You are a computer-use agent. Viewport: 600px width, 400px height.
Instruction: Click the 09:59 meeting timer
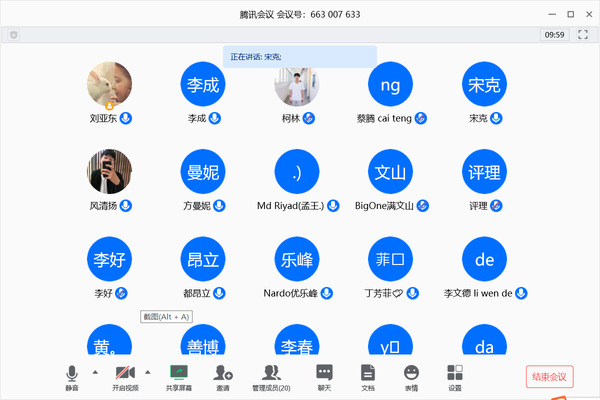click(553, 35)
